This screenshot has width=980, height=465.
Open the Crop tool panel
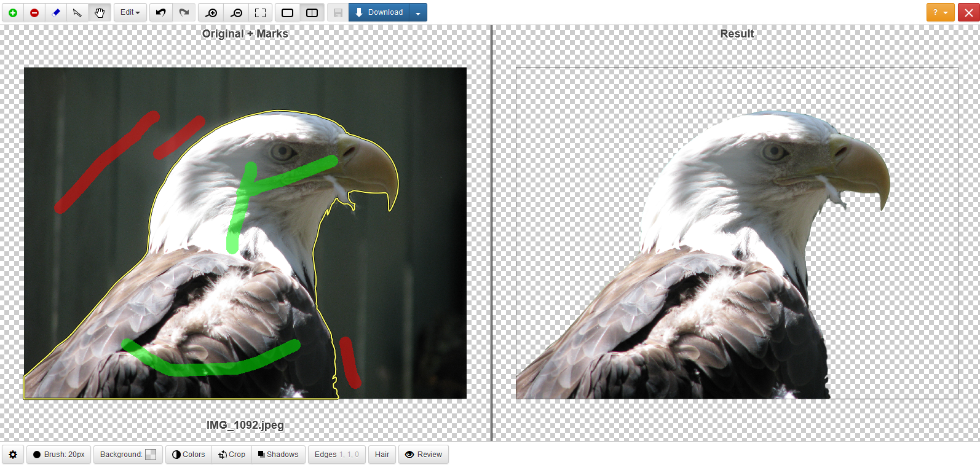(x=232, y=455)
